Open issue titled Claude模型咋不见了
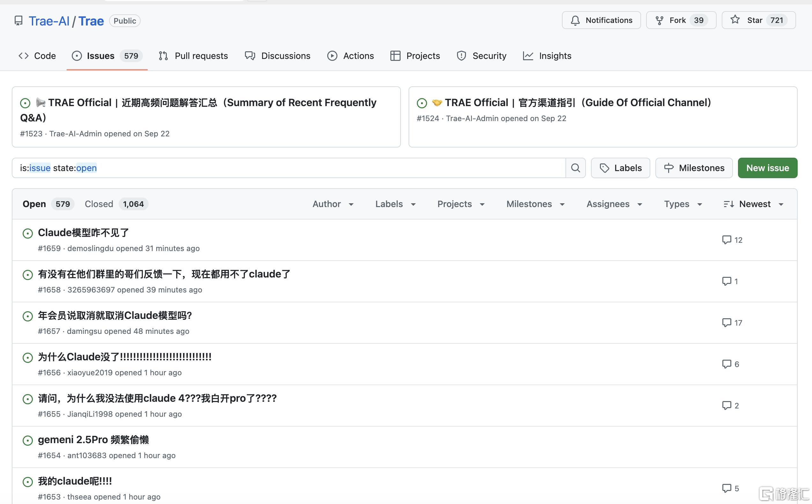This screenshot has width=812, height=504. click(83, 233)
